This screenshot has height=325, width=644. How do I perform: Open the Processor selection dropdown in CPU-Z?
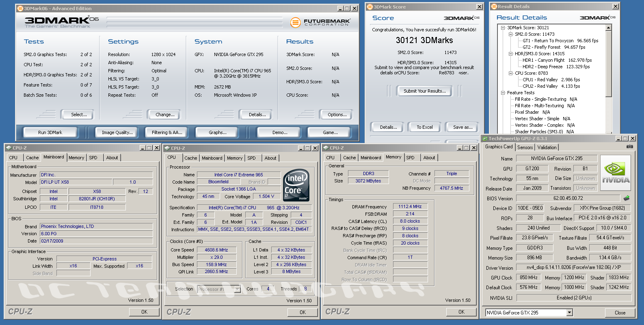click(x=238, y=289)
